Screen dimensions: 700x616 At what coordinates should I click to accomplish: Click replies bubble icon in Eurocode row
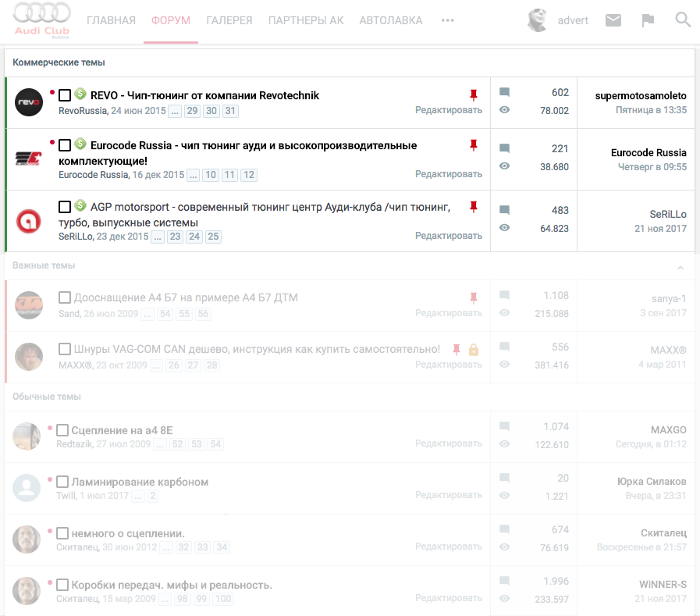[x=504, y=148]
